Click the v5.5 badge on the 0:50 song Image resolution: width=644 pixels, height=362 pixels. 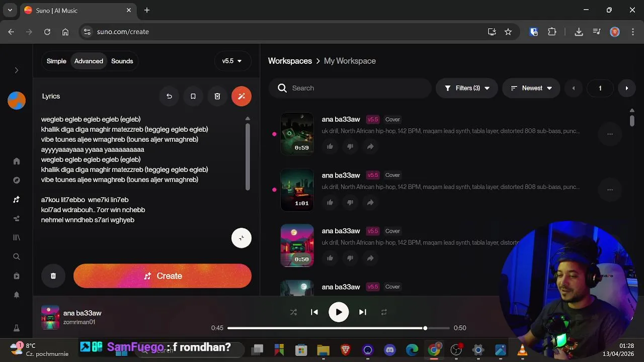tap(373, 231)
